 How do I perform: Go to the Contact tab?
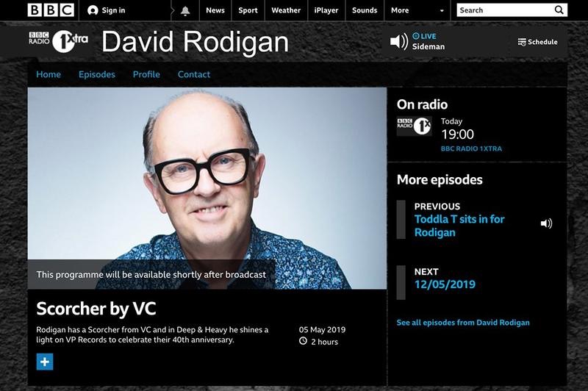coord(194,74)
